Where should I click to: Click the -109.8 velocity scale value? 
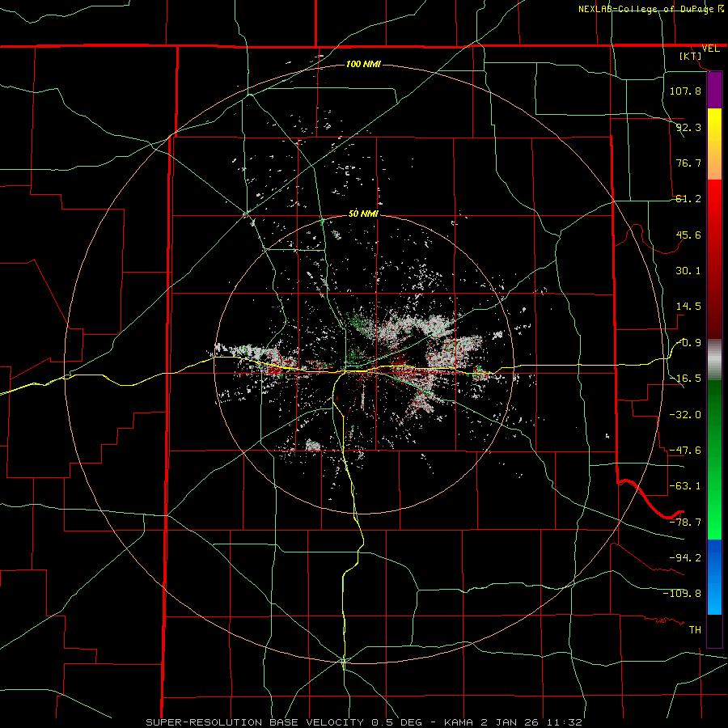pyautogui.click(x=682, y=594)
